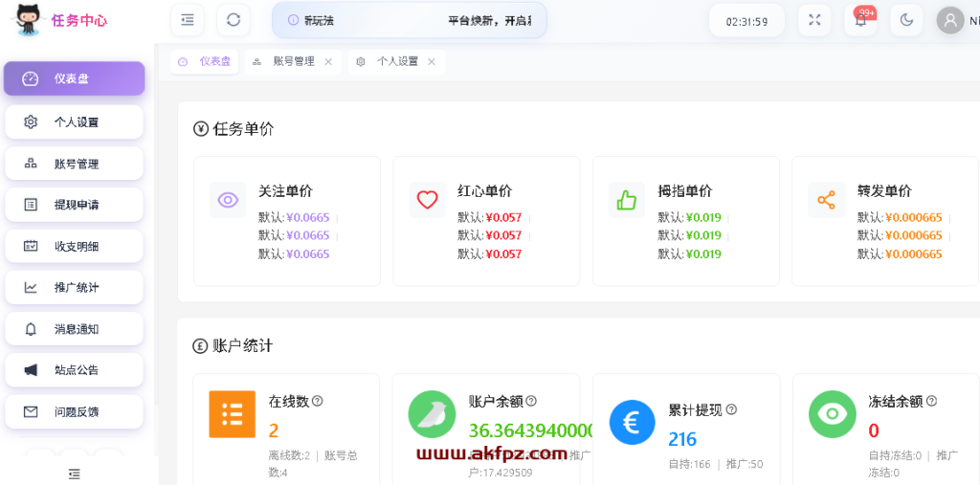Image resolution: width=980 pixels, height=485 pixels.
Task: Click the green bird icon for 账户余额
Action: [432, 414]
